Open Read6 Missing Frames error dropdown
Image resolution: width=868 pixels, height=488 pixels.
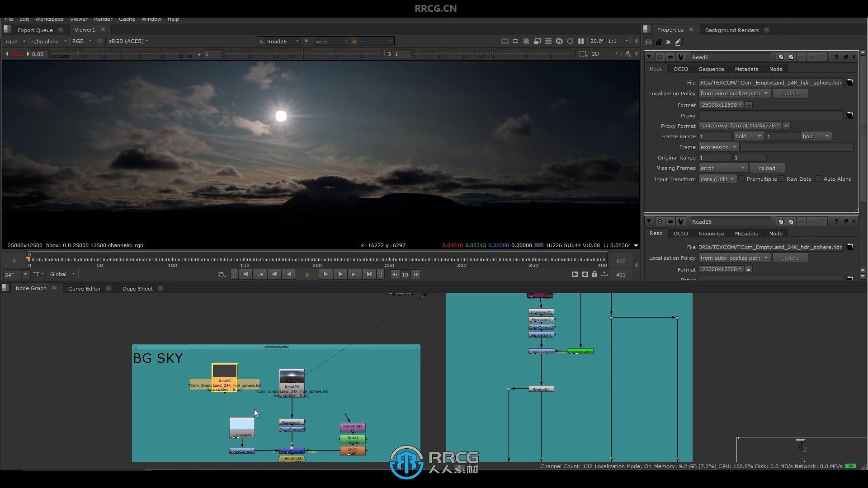tap(722, 168)
